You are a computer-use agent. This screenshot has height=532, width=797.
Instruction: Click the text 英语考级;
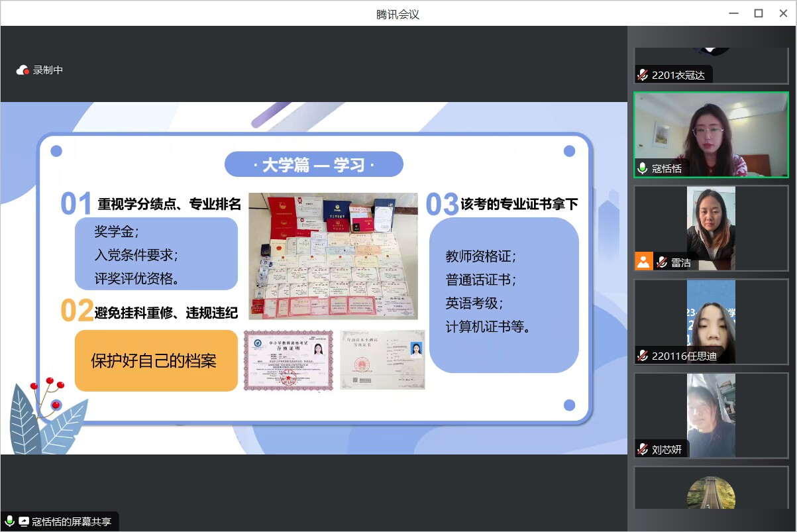474,303
